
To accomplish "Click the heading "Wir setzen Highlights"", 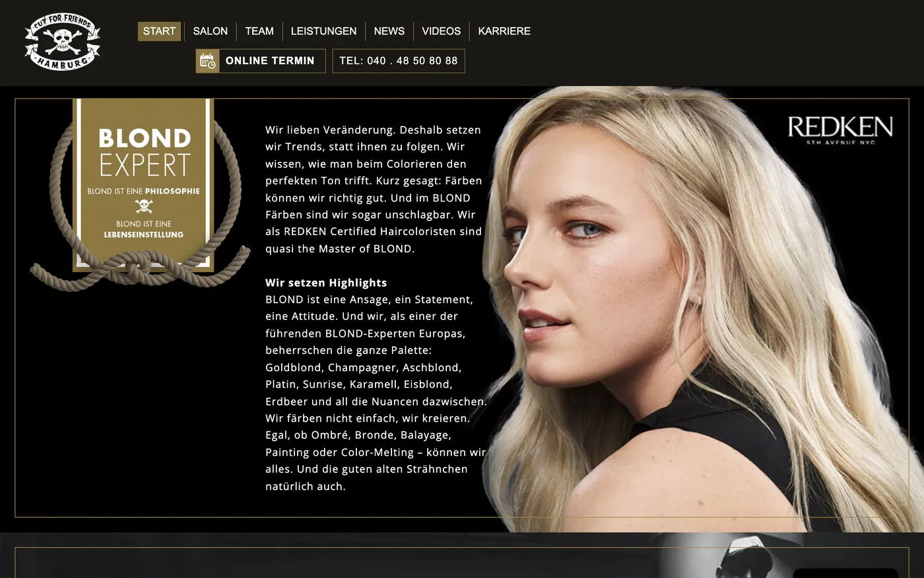I will click(x=326, y=283).
